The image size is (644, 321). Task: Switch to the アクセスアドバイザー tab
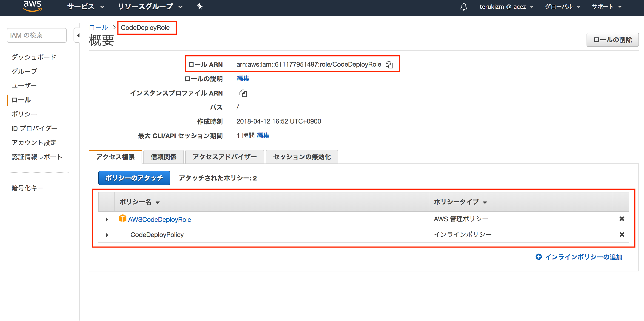(x=225, y=157)
